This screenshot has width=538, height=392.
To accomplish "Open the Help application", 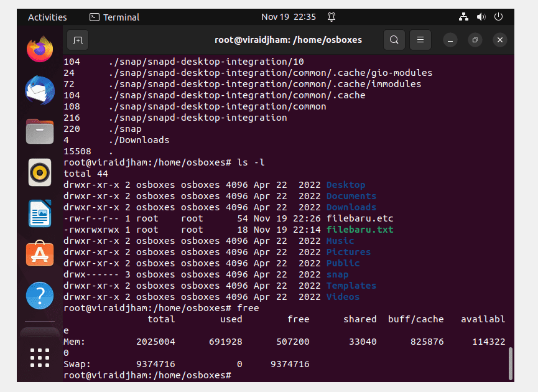I will [x=40, y=296].
